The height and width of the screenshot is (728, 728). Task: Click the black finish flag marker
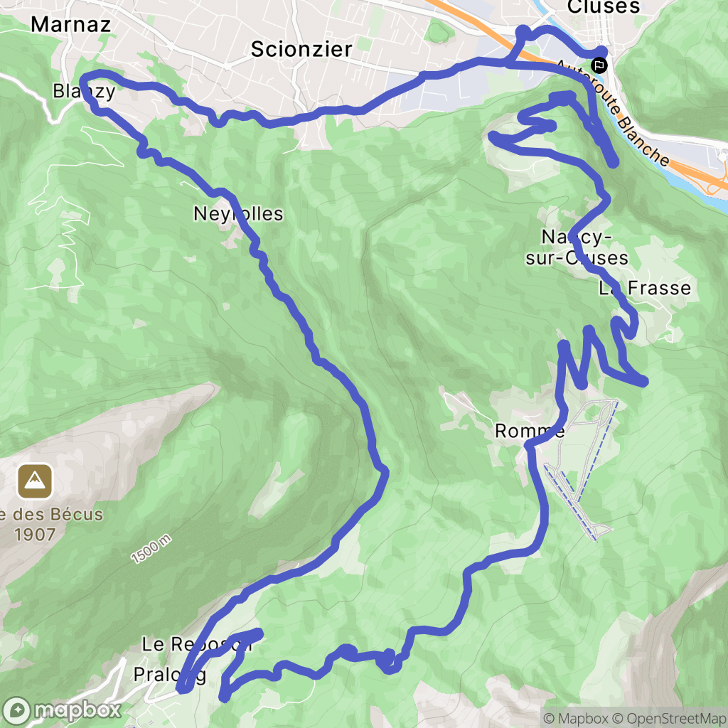point(599,65)
